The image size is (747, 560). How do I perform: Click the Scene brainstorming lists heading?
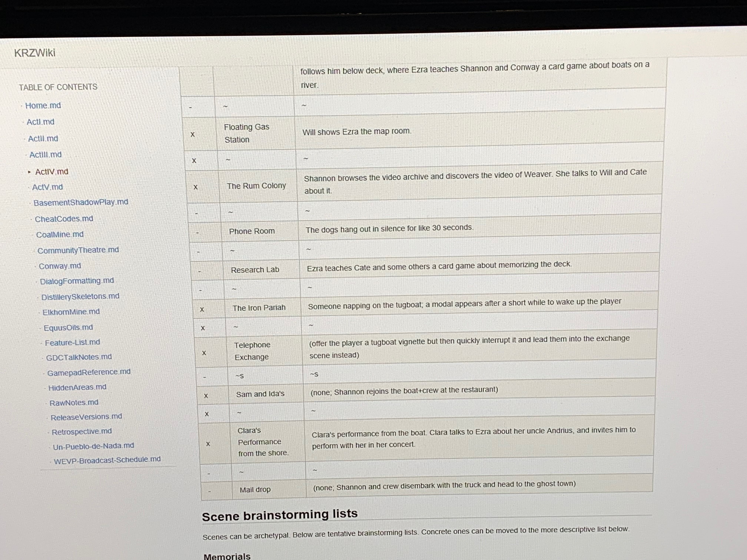280,515
